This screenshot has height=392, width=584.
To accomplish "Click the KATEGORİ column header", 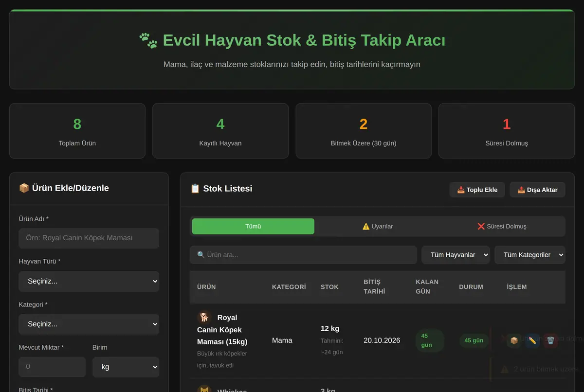I will click(x=289, y=287).
